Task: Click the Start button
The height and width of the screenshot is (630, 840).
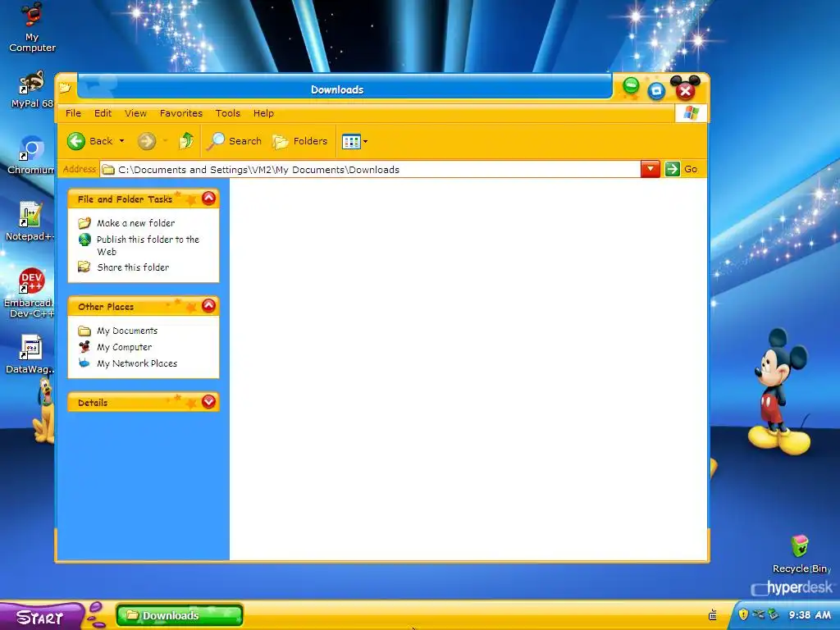Action: pyautogui.click(x=42, y=617)
